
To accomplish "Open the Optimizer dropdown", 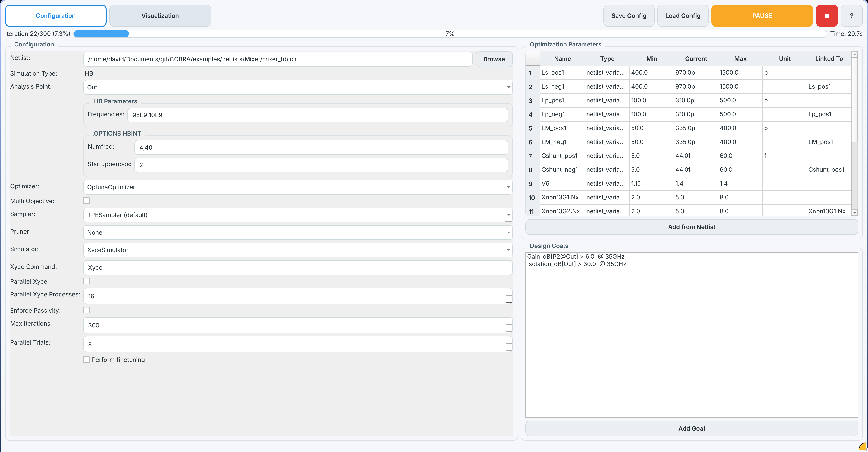I will 298,187.
